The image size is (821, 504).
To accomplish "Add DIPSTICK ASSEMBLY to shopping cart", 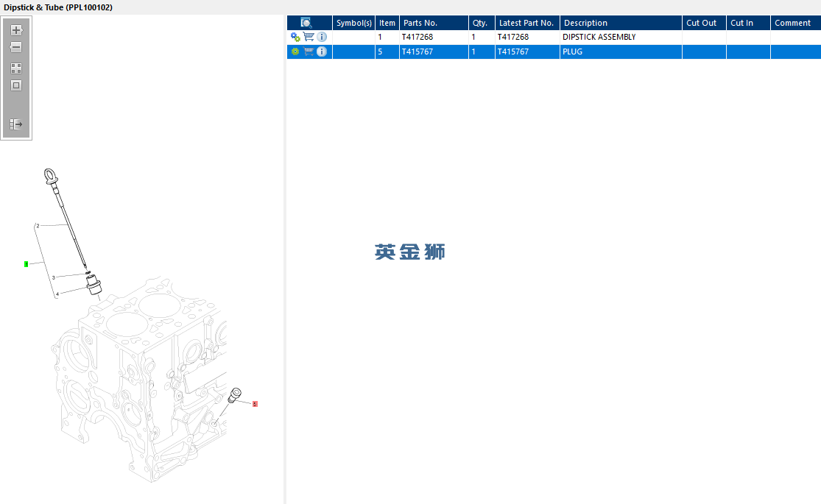I will [x=309, y=37].
